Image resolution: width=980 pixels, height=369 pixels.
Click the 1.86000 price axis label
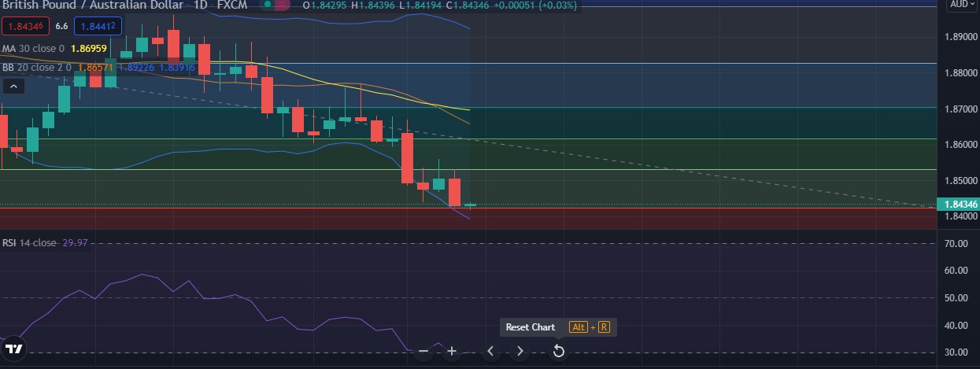pos(961,145)
